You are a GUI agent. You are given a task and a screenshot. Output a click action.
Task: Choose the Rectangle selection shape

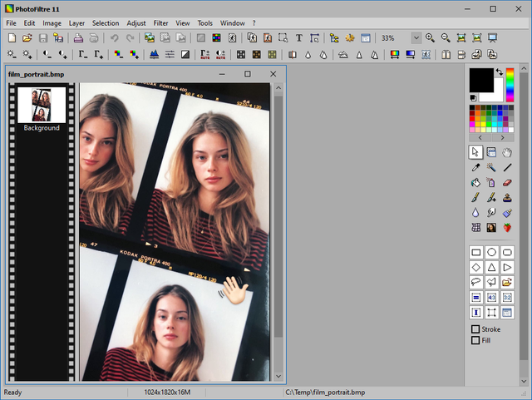click(476, 252)
